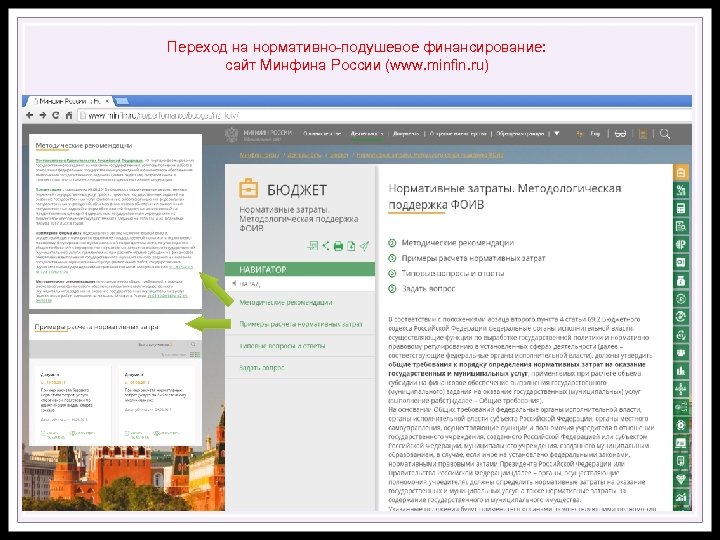720x540 pixels.
Task: Open the bar chart sidebar icon
Action: [681, 371]
